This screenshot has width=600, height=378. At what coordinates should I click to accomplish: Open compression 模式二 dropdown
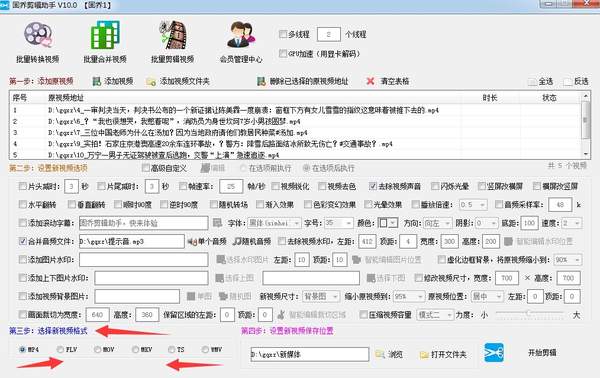pos(435,314)
